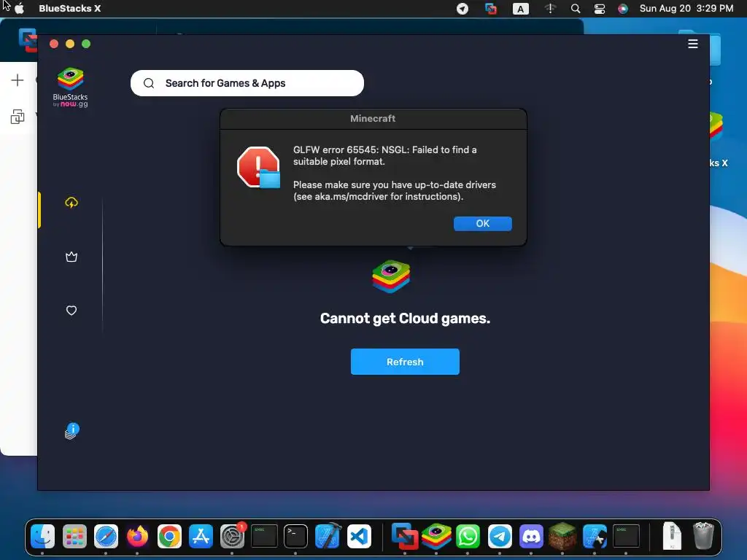Open Terminal from the Dock
Screen dimensions: 747x560
[x=295, y=537]
